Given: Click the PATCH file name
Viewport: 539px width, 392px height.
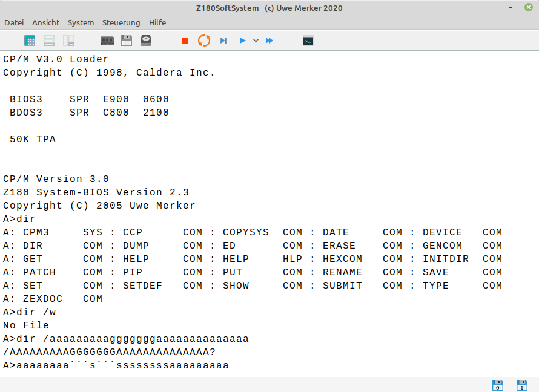Looking at the screenshot, I should pyautogui.click(x=39, y=272).
